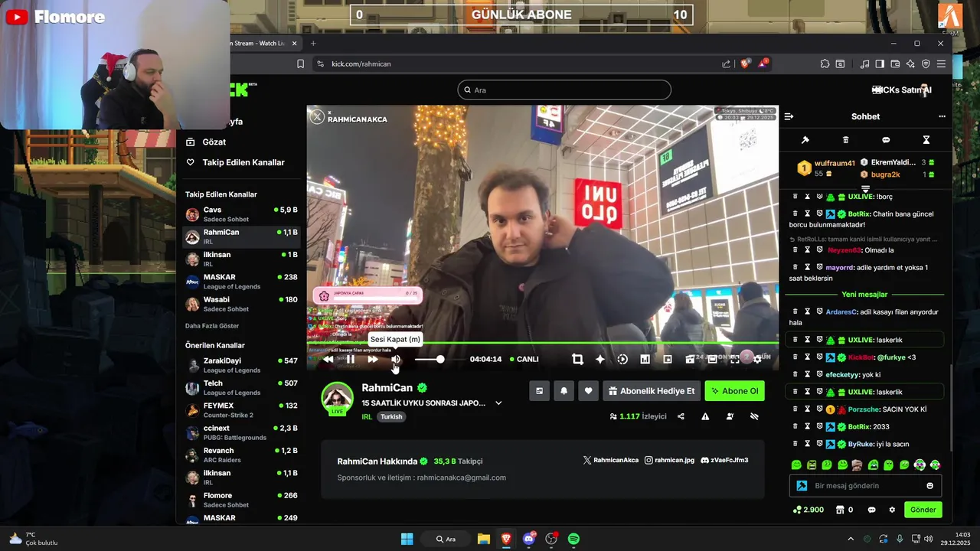Jump to live via CANLI indicator

click(523, 359)
